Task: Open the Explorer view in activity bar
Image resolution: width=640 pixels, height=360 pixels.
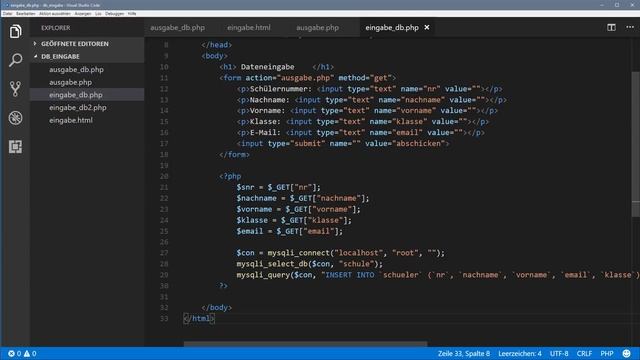Action: (15, 31)
